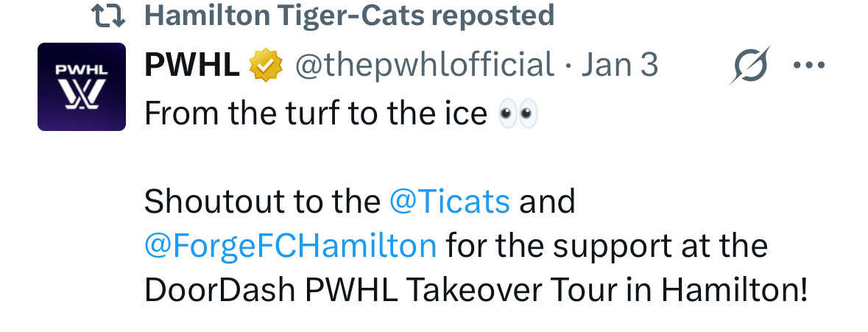
Task: Click the @Ticats mention
Action: pyautogui.click(x=449, y=201)
